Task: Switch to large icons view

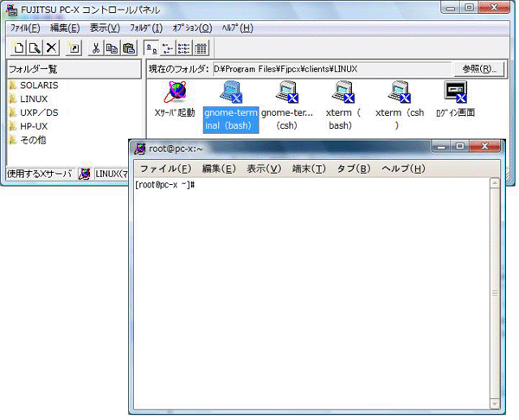Action: click(x=151, y=48)
